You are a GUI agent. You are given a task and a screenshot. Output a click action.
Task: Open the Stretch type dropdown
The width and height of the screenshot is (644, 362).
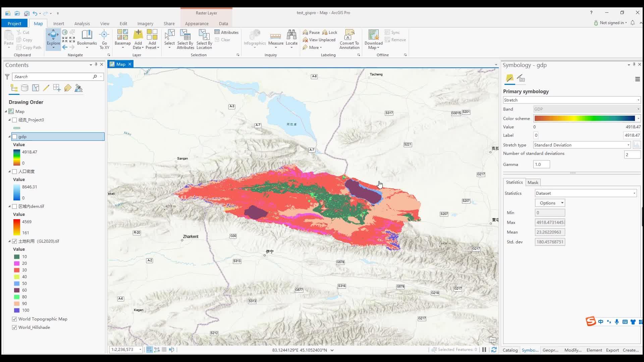(582, 145)
